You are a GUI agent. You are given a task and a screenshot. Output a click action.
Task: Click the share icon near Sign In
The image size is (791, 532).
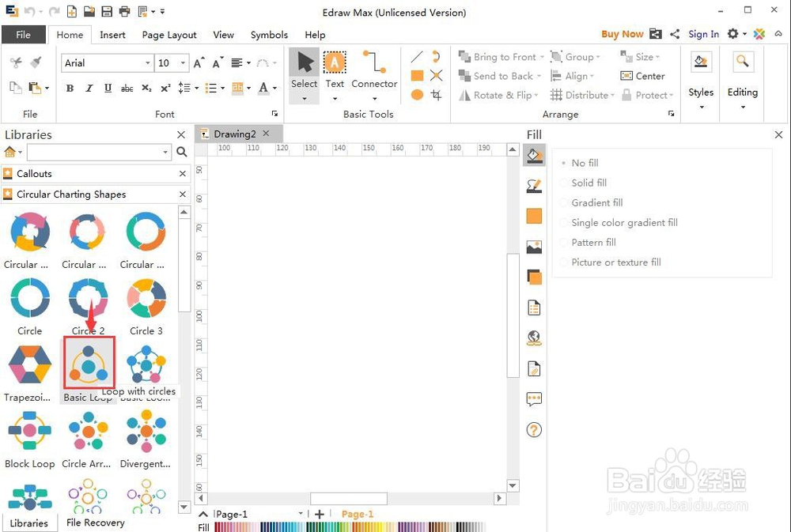tap(675, 34)
